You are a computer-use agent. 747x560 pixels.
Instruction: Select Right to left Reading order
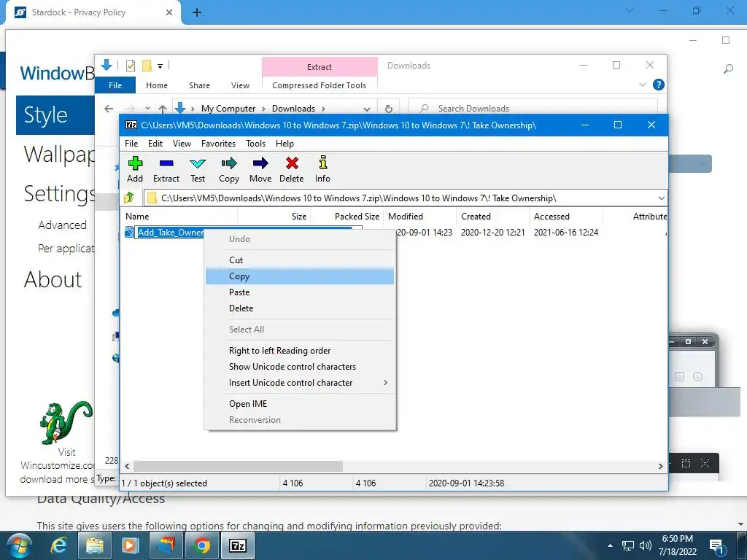point(300,351)
